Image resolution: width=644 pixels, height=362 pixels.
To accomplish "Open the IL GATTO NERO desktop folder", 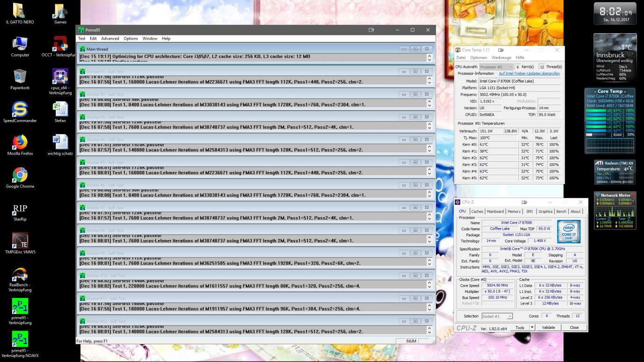I will pyautogui.click(x=20, y=11).
